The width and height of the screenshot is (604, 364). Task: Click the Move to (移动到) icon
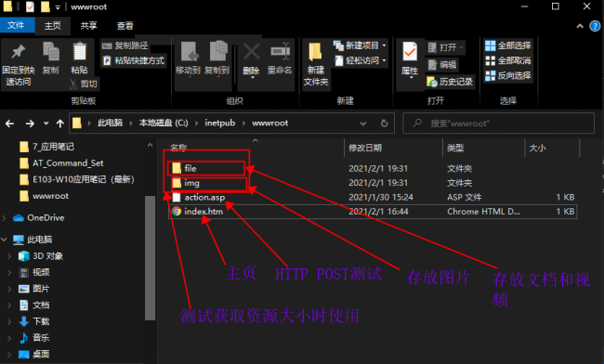[189, 52]
